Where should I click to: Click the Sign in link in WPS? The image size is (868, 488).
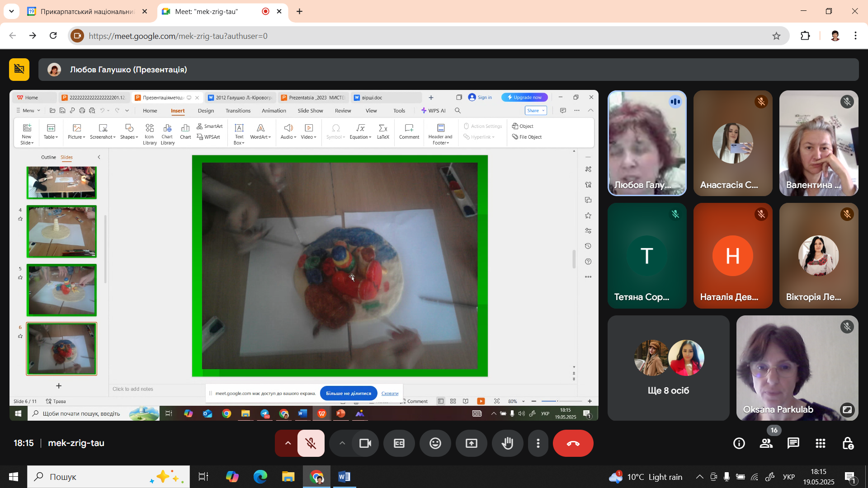pyautogui.click(x=480, y=98)
